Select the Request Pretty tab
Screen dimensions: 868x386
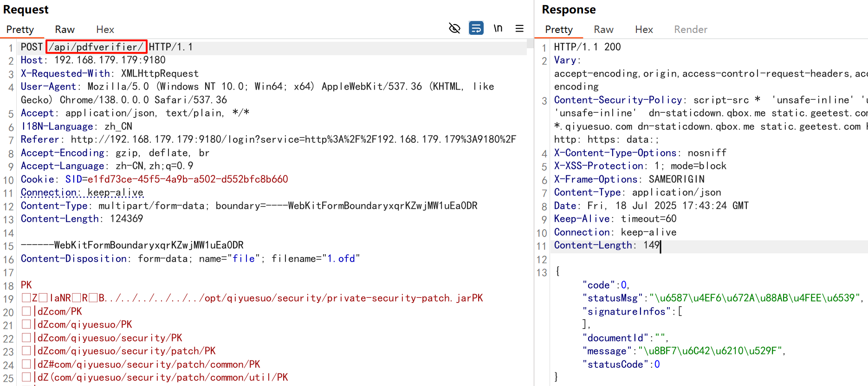tap(20, 30)
